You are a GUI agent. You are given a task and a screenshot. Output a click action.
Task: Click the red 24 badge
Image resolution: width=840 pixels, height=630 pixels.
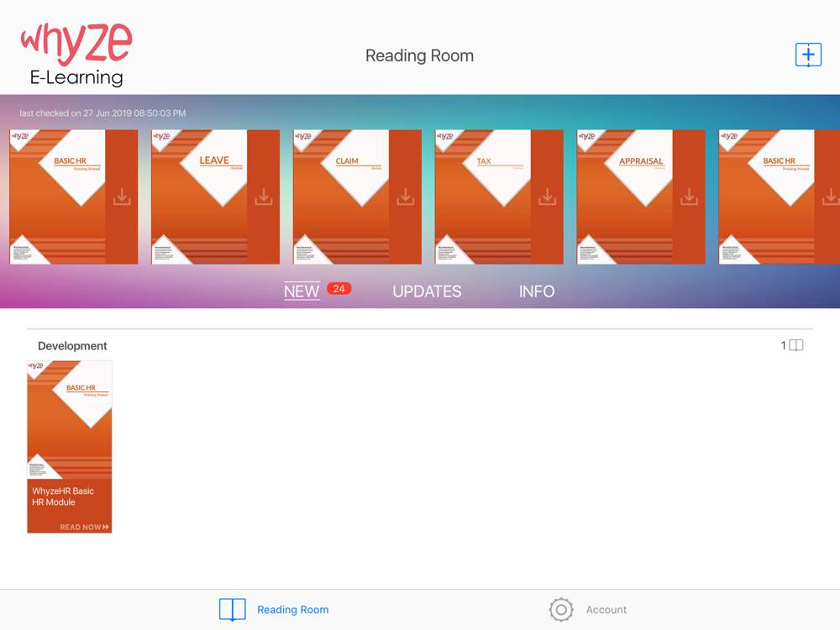tap(339, 289)
